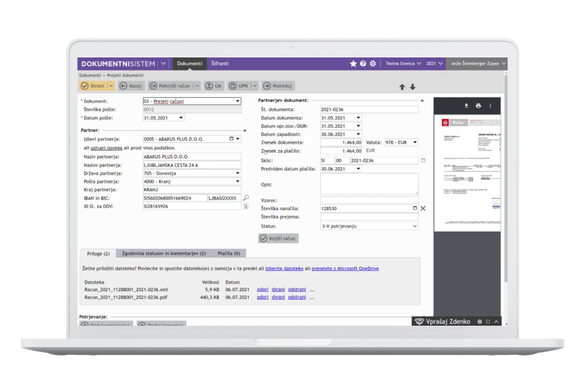The height and width of the screenshot is (389, 588).
Task: Search IBAN with the magnifier icon
Action: click(246, 198)
